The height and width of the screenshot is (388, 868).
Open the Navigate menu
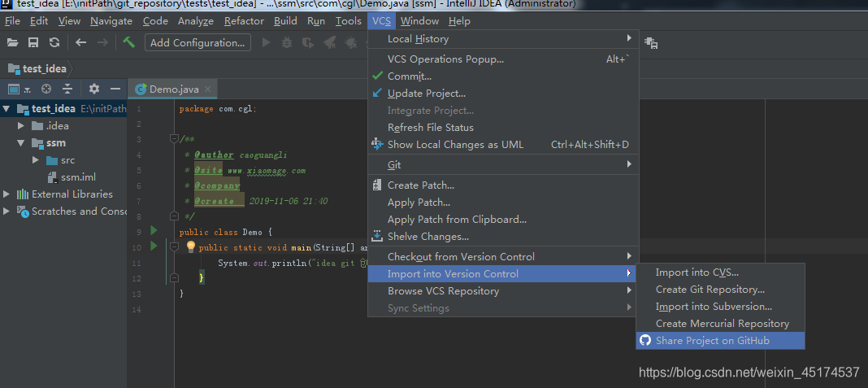[x=111, y=21]
